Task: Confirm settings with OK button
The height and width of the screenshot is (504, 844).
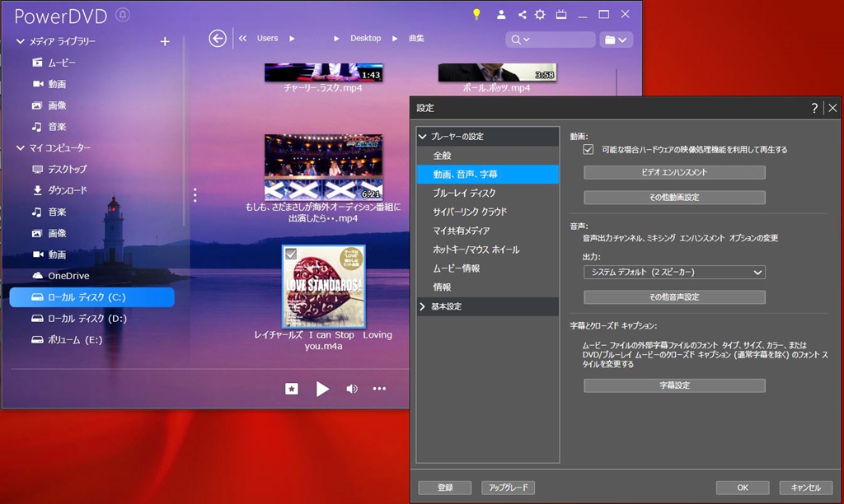Action: pos(743,488)
